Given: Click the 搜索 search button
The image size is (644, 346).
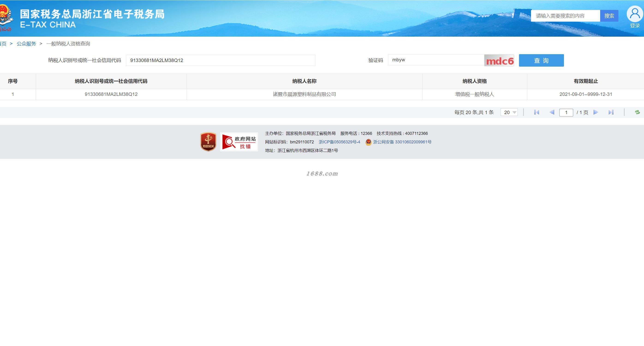Looking at the screenshot, I should (609, 16).
